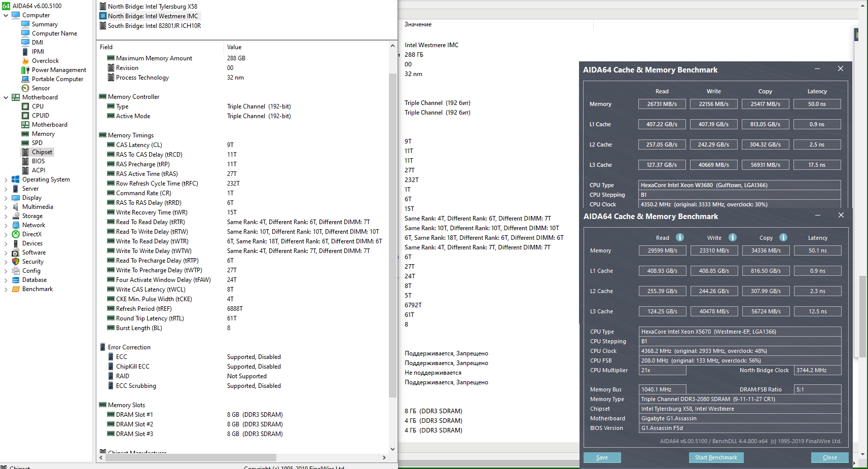
Task: Expand the Software tree node
Action: point(6,252)
